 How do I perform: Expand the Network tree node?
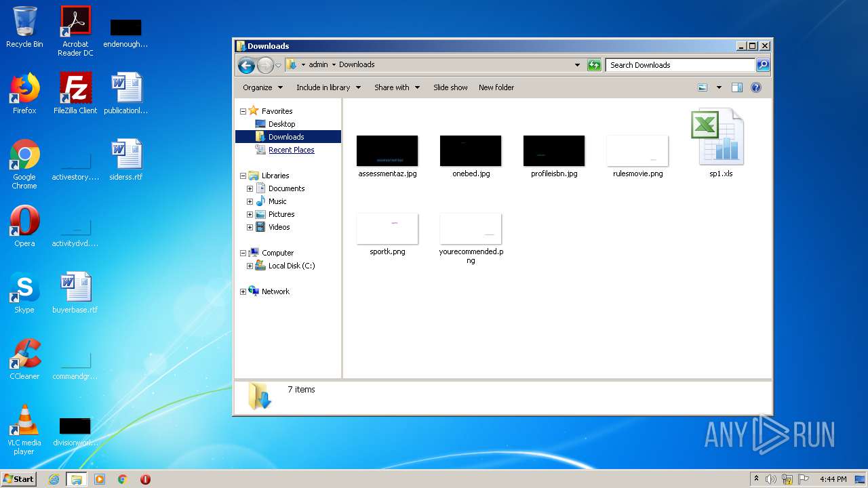(243, 291)
